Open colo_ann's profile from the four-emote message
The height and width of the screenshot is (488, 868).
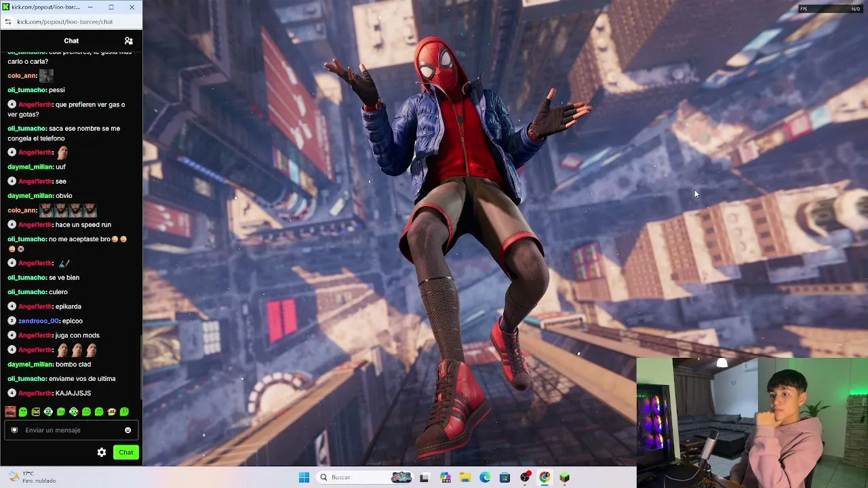(22, 210)
